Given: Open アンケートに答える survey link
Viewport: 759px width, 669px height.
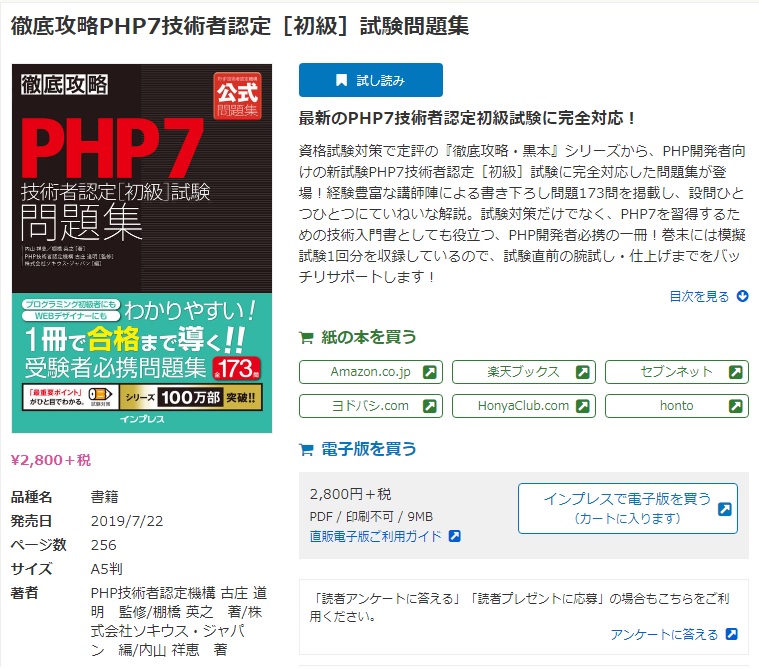Looking at the screenshot, I should (664, 634).
